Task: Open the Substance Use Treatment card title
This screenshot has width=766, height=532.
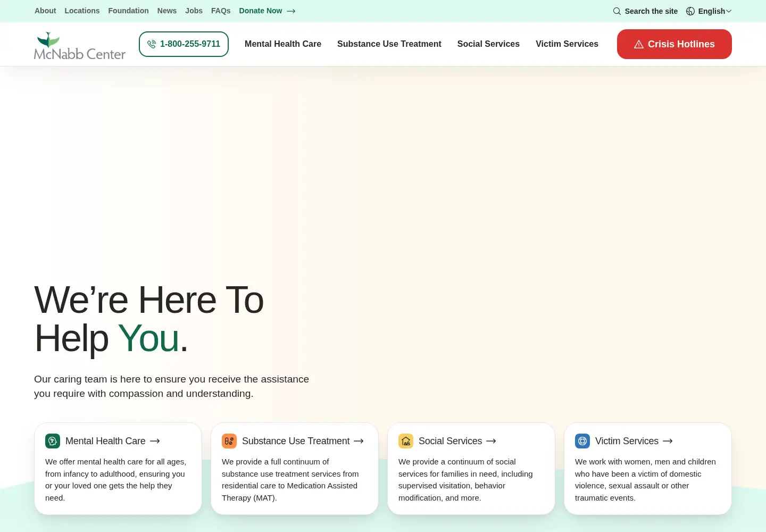Action: coord(296,441)
